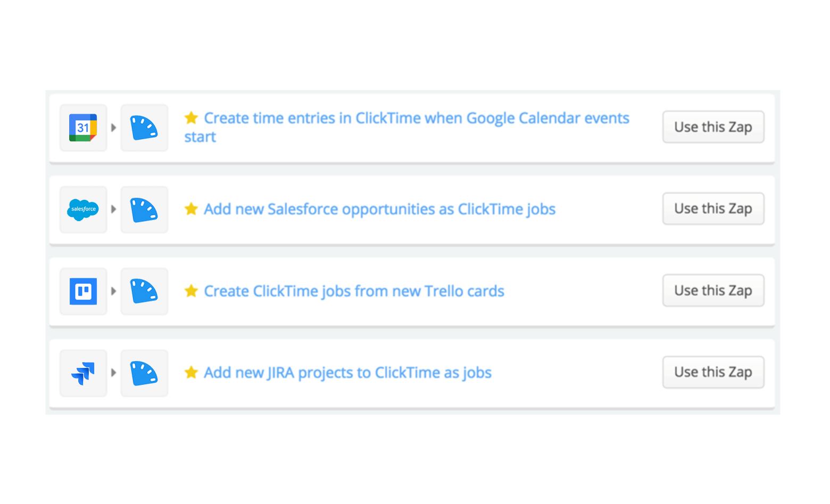
Task: Click the Trello board icon
Action: (x=83, y=291)
